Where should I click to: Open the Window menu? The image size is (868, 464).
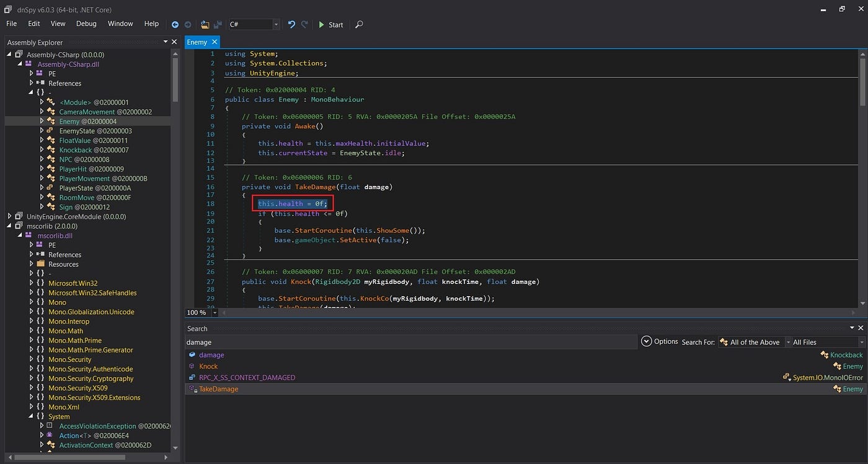click(x=120, y=24)
